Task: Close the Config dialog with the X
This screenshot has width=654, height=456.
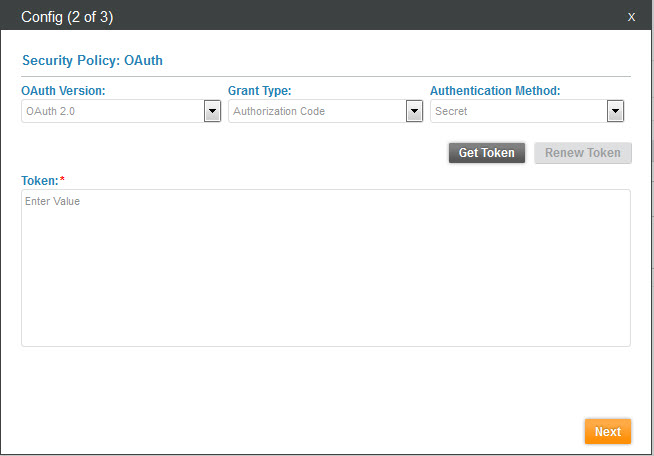Action: 631,16
